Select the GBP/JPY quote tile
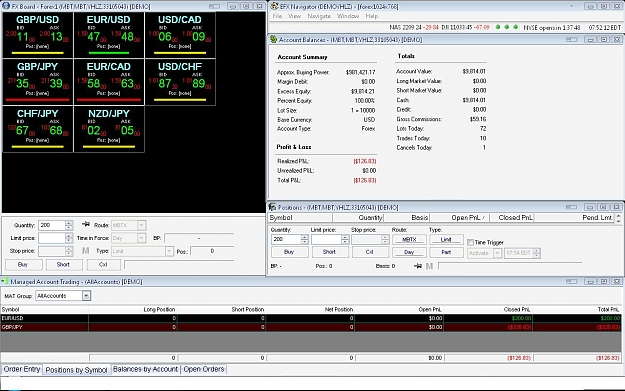This screenshot has width=625, height=391. pyautogui.click(x=38, y=82)
